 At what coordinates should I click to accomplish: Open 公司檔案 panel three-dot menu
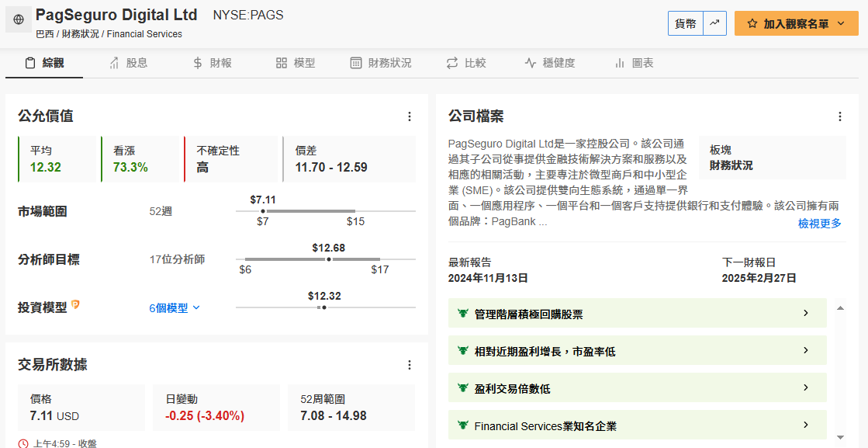click(840, 116)
